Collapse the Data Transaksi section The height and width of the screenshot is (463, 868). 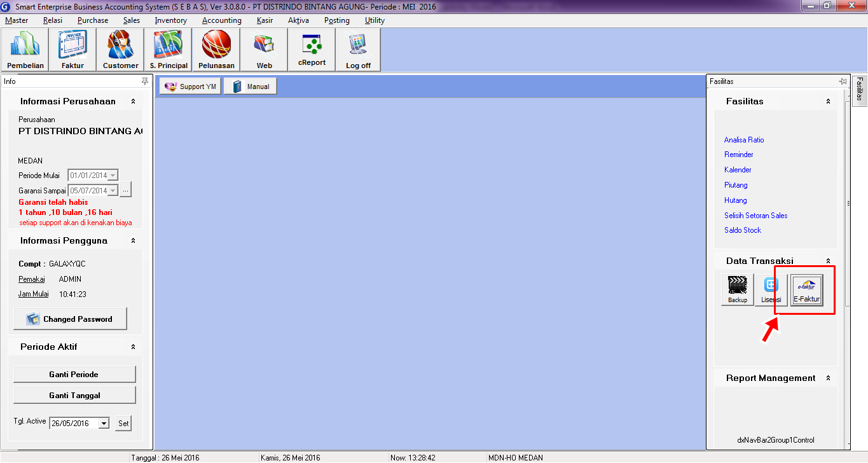click(828, 261)
